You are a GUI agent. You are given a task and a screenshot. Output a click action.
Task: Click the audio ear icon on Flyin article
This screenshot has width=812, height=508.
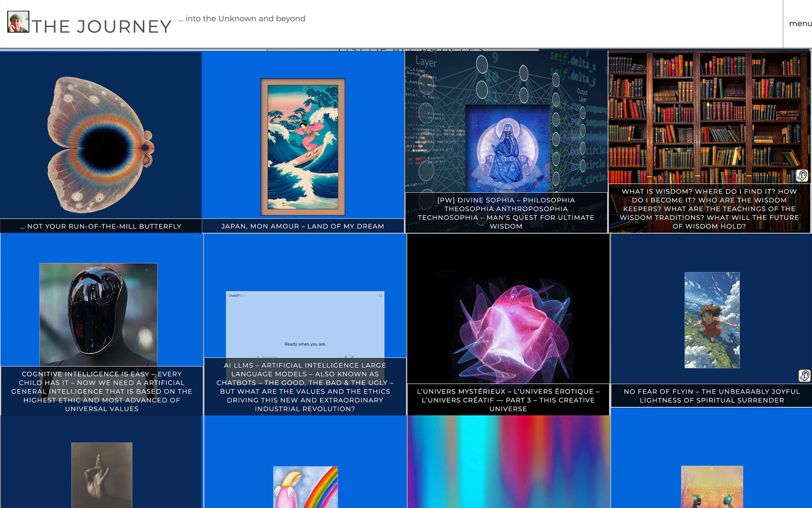pos(804,376)
